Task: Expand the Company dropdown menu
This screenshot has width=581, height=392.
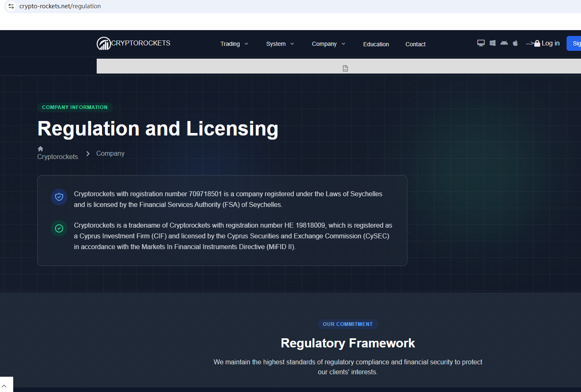Action: coord(328,44)
